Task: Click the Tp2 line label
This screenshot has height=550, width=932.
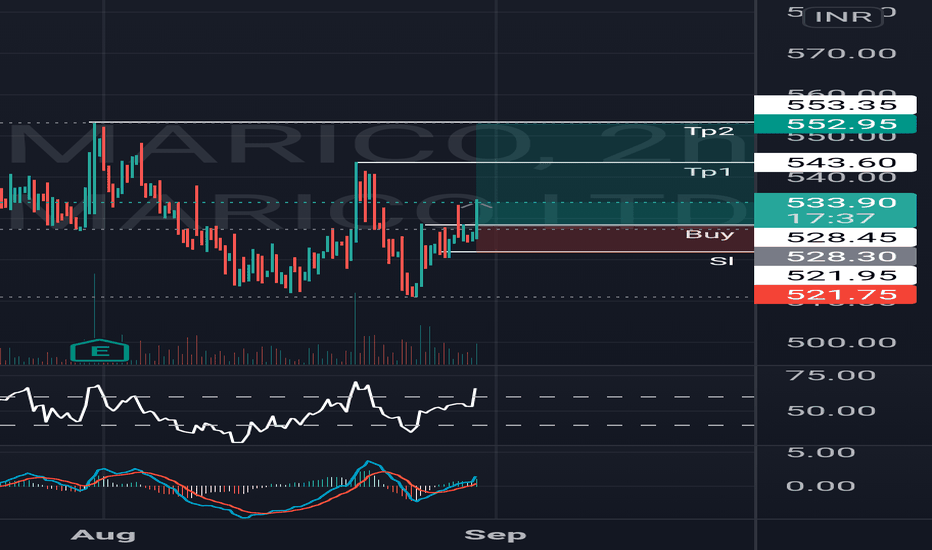Action: (x=709, y=131)
